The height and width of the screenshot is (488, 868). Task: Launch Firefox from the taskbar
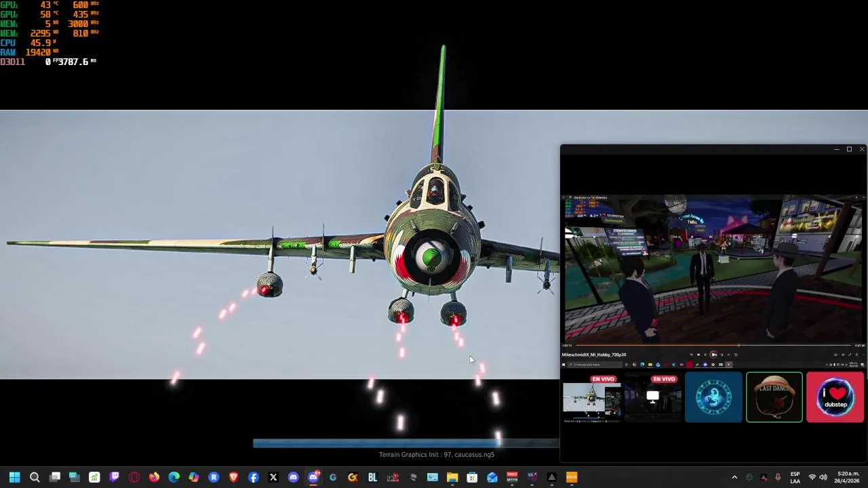click(x=154, y=477)
